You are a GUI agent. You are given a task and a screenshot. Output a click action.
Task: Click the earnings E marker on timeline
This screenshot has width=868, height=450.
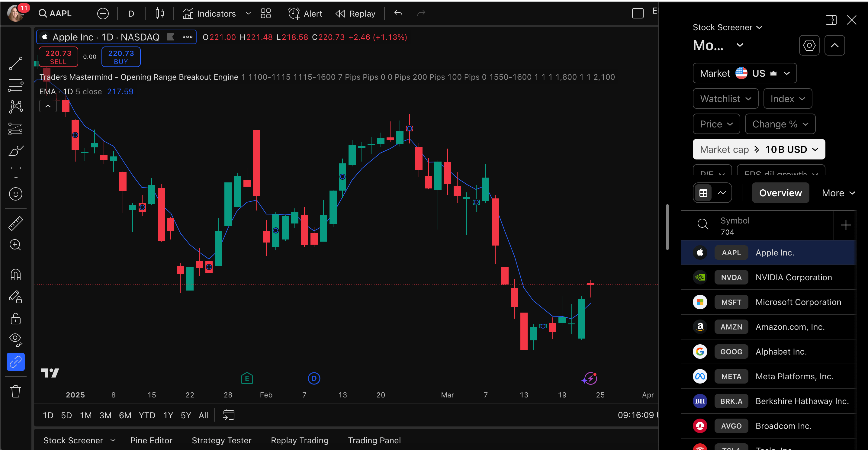247,379
